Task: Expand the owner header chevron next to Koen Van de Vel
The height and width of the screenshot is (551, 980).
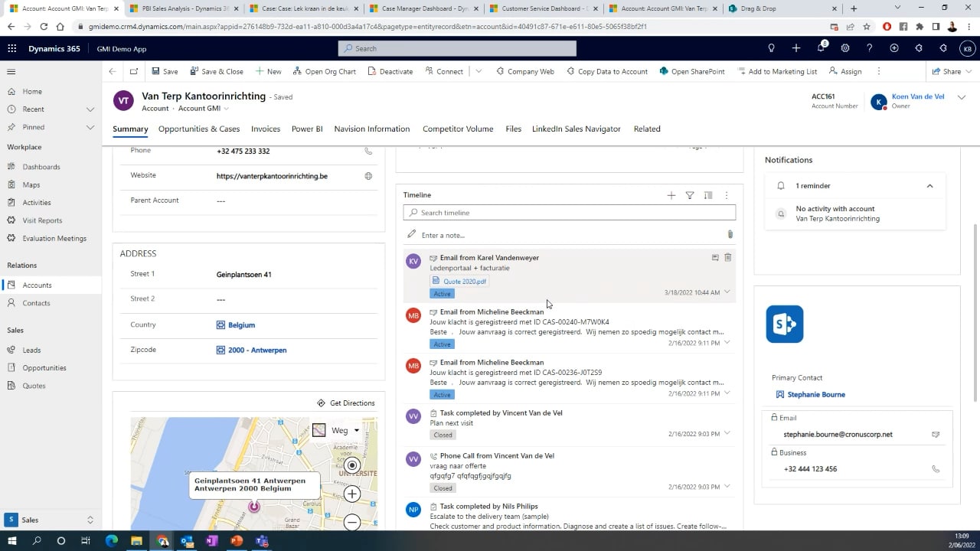Action: [962, 97]
